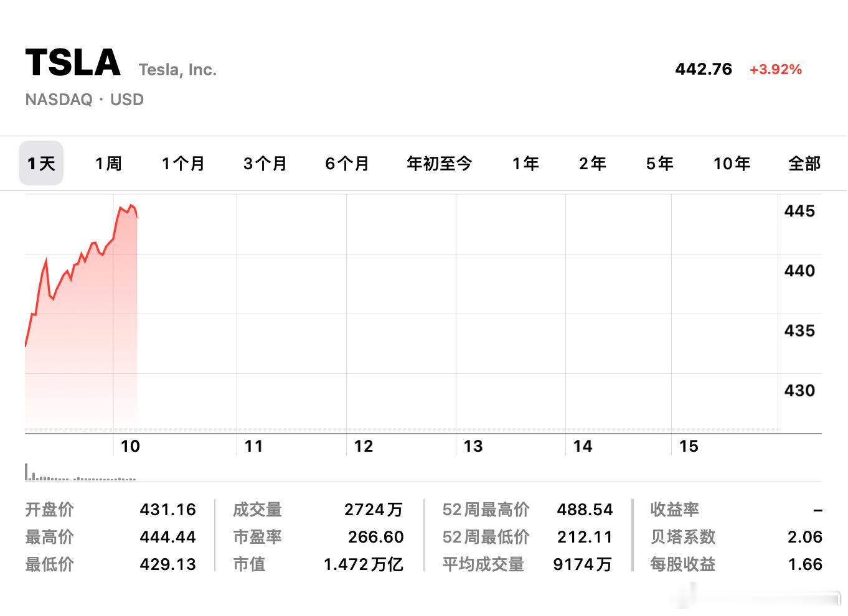Click the day low value 429.13
The width and height of the screenshot is (848, 616).
(x=167, y=564)
